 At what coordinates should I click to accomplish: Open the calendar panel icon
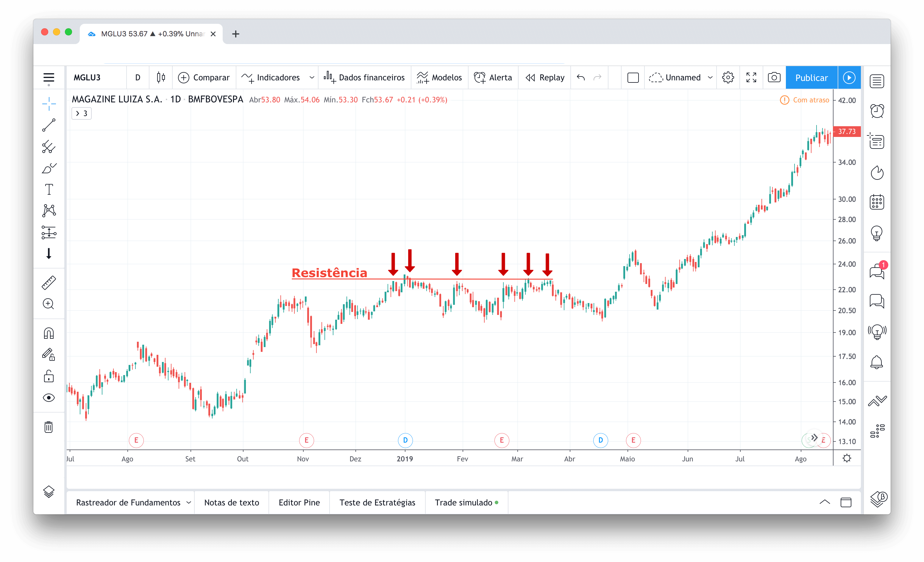click(x=877, y=202)
